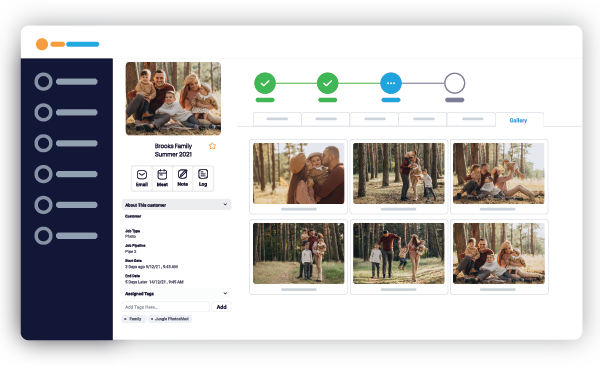Click the Job Type value Photo
This screenshot has width=600, height=366.
point(130,236)
